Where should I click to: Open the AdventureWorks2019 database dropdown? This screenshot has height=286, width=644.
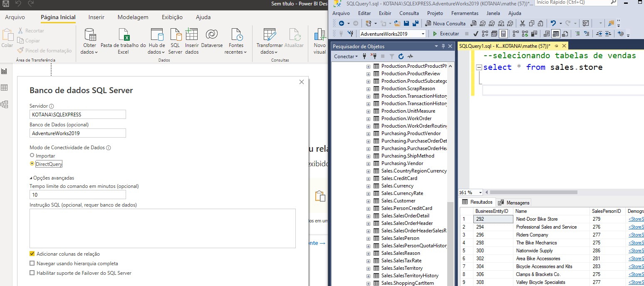pos(423,34)
